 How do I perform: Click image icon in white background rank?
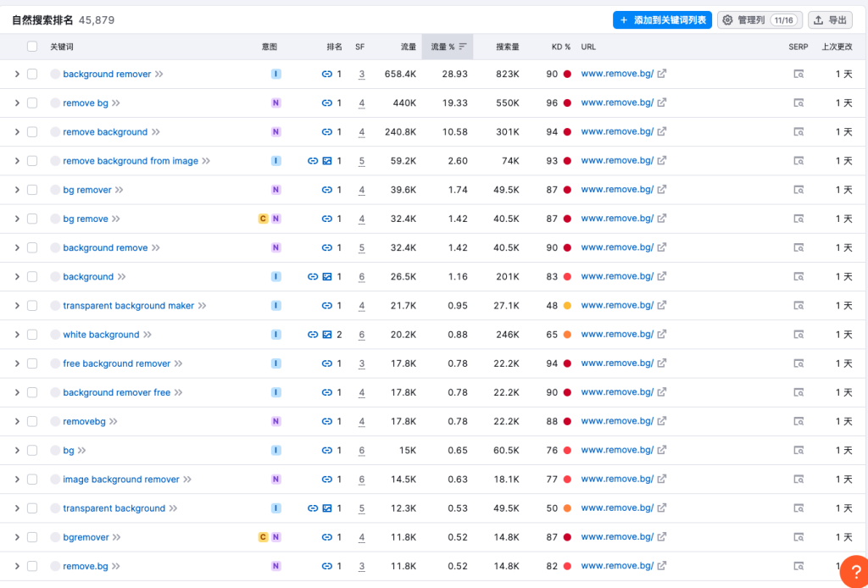(327, 335)
